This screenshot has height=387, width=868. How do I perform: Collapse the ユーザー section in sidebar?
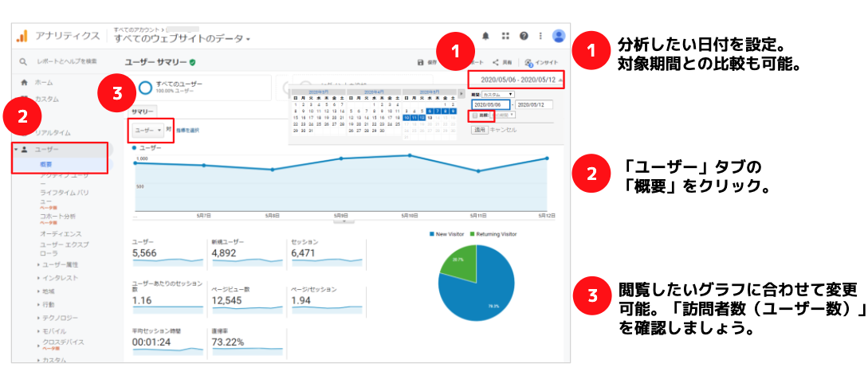[17, 149]
